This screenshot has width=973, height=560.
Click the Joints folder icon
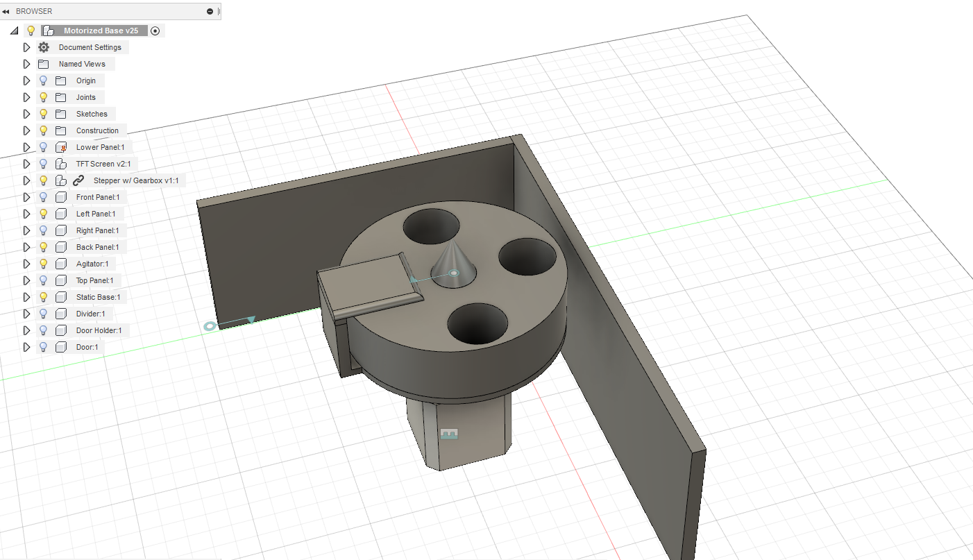tap(60, 97)
